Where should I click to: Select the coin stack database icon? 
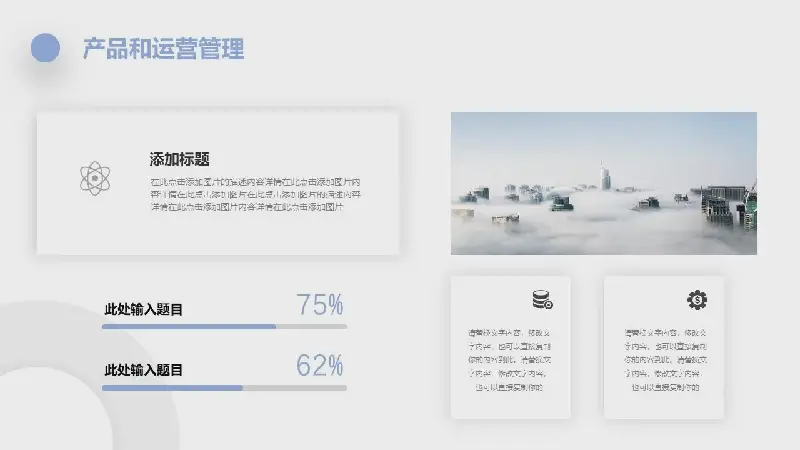pos(542,299)
